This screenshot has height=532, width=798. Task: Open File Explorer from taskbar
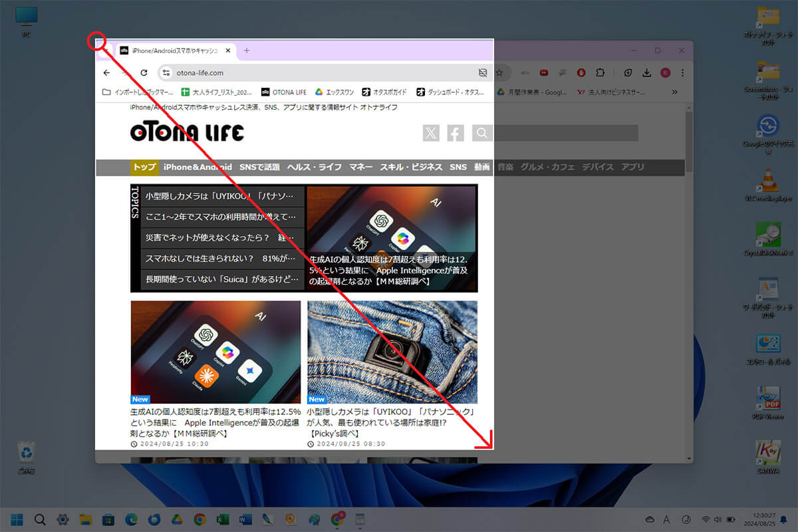(x=85, y=519)
